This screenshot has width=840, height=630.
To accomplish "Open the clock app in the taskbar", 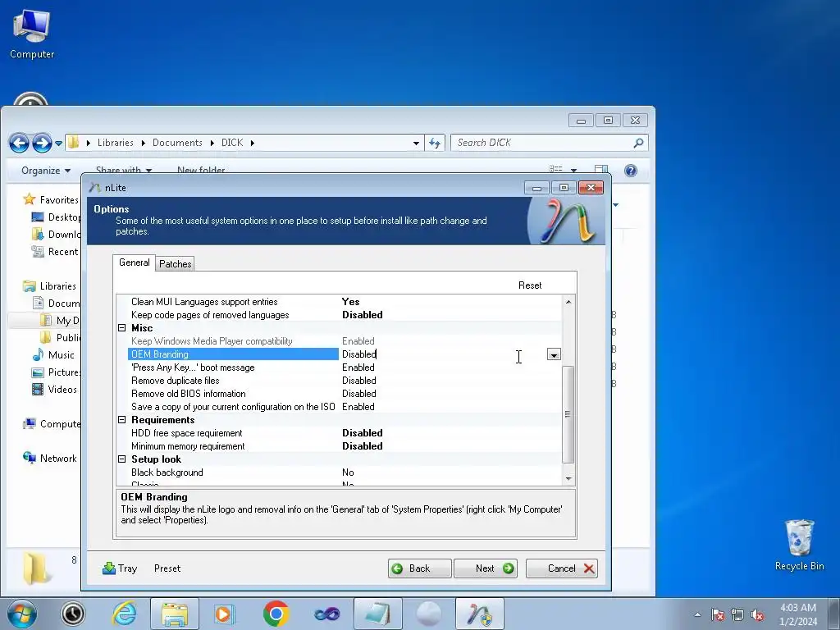I will [73, 614].
